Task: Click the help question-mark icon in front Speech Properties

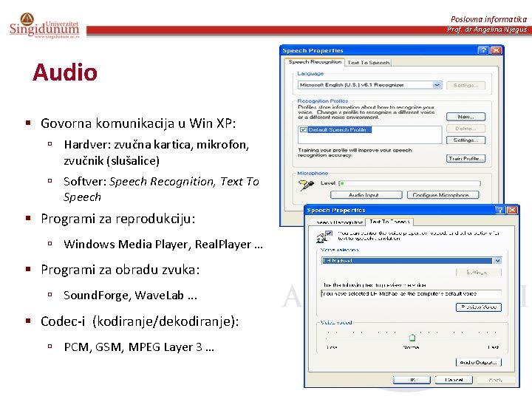Action: 499,210
